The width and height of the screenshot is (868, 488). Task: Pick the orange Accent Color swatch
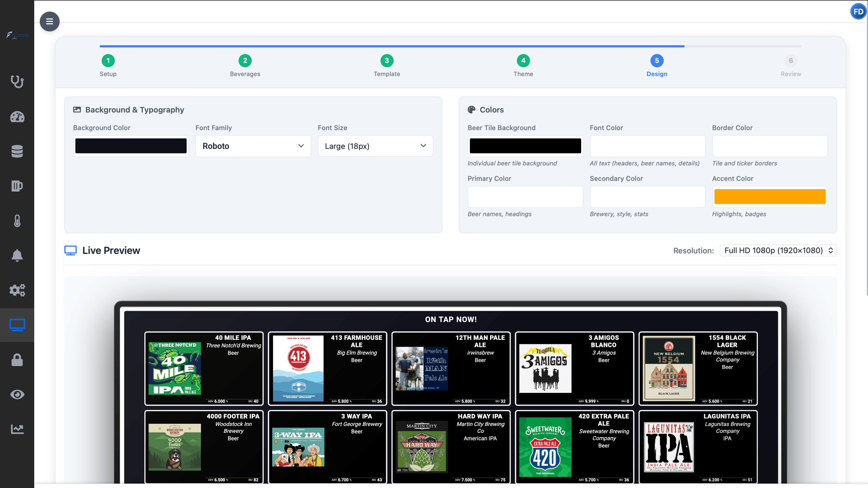click(x=769, y=197)
